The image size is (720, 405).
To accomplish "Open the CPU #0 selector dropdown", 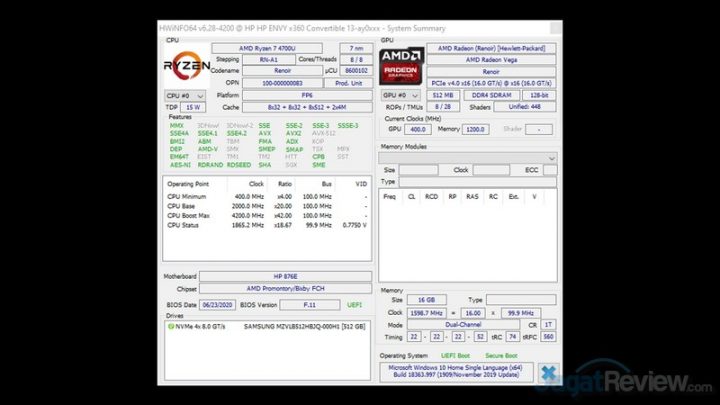I will [185, 96].
